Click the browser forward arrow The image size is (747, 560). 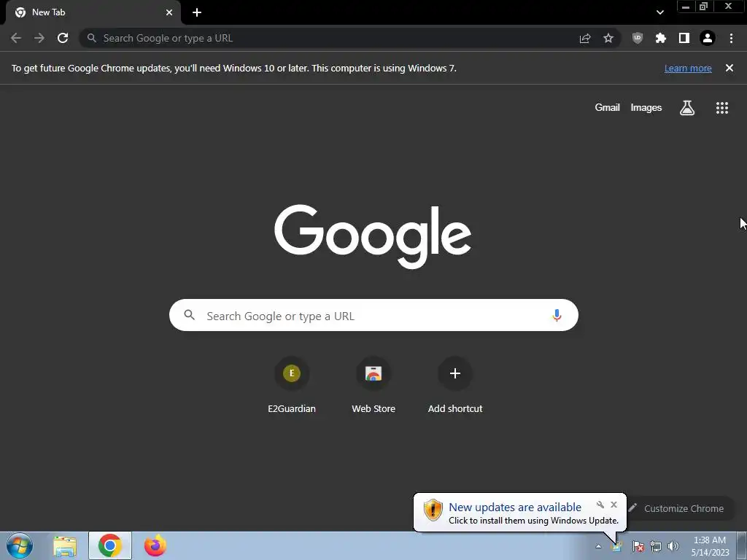click(x=39, y=38)
